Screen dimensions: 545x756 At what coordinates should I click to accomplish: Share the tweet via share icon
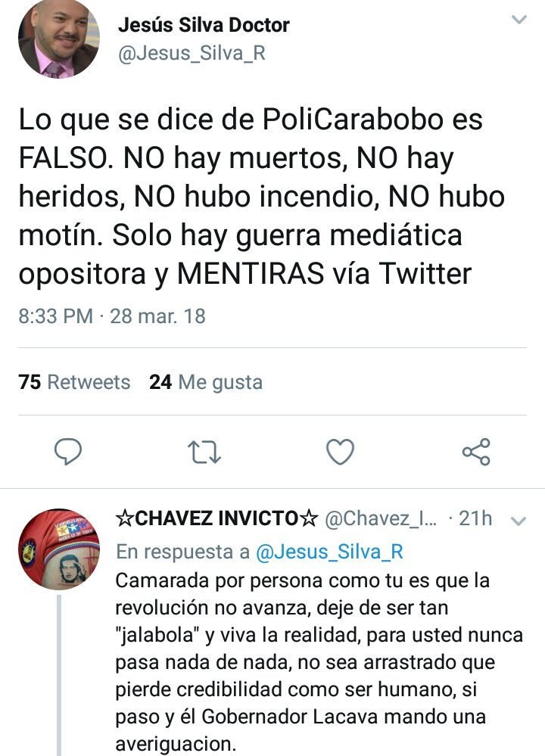[476, 452]
